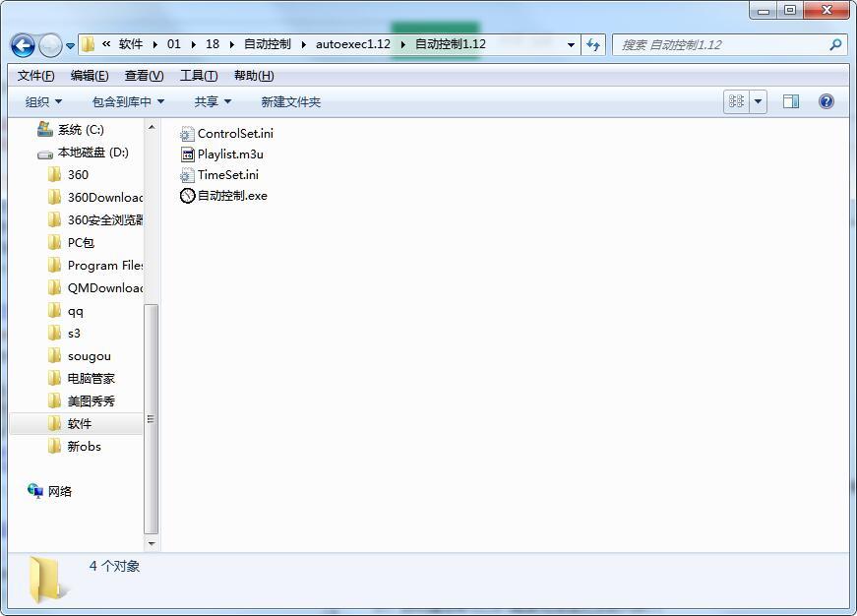The image size is (857, 616).
Task: Select 360安全浏览器 folder in tree
Action: tap(105, 219)
